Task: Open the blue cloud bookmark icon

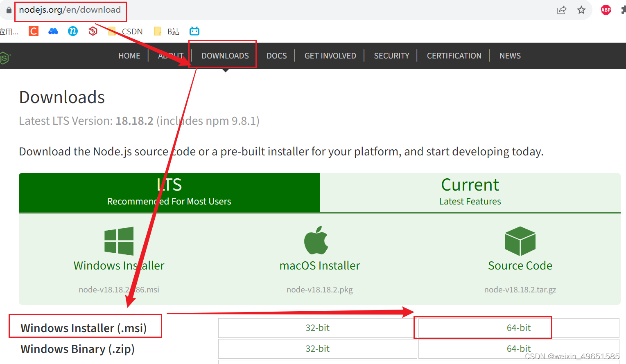Action: (53, 31)
